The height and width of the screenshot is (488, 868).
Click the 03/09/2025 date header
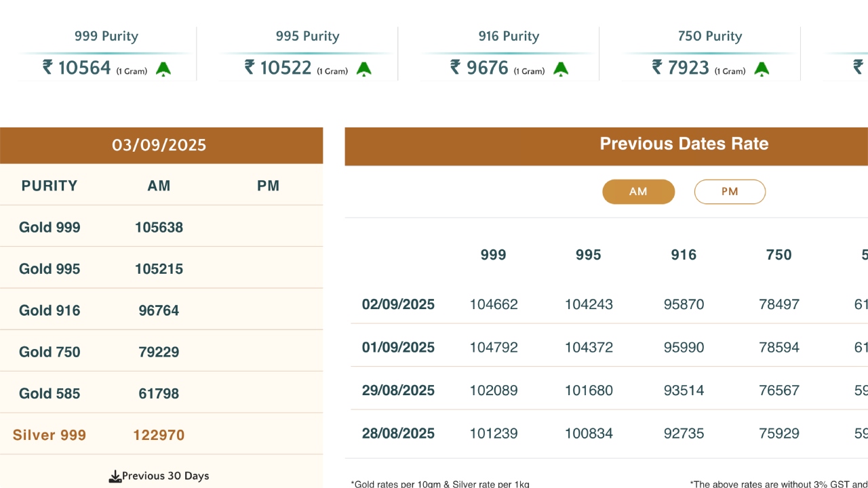pos(159,145)
